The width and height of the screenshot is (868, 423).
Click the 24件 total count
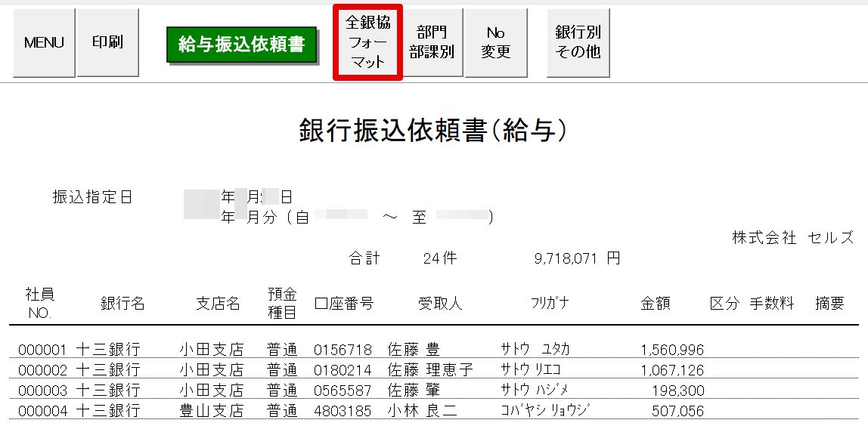(x=440, y=258)
